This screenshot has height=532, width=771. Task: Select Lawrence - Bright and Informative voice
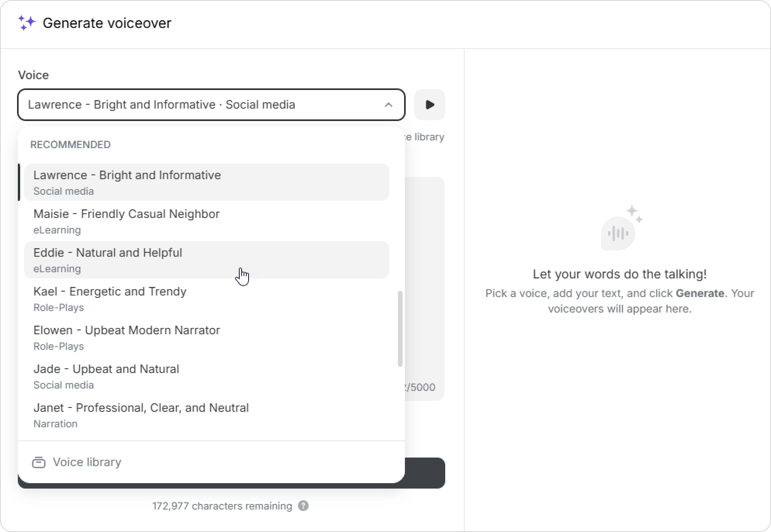[207, 182]
